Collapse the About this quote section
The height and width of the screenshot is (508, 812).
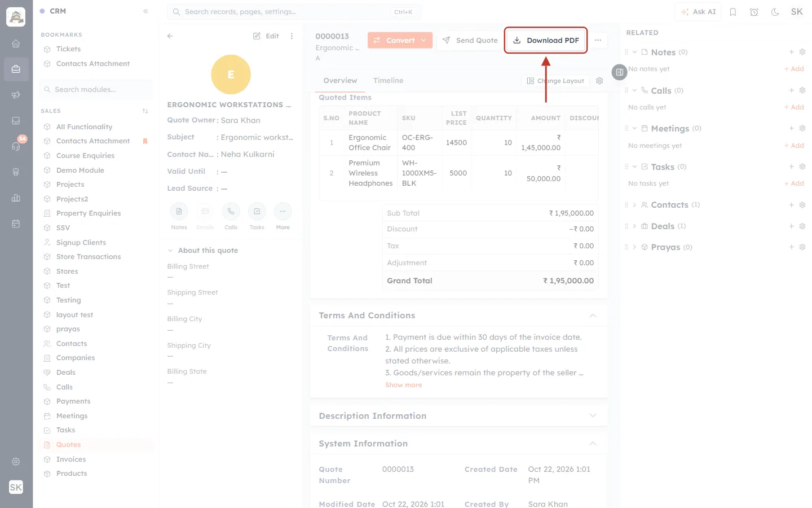point(170,251)
